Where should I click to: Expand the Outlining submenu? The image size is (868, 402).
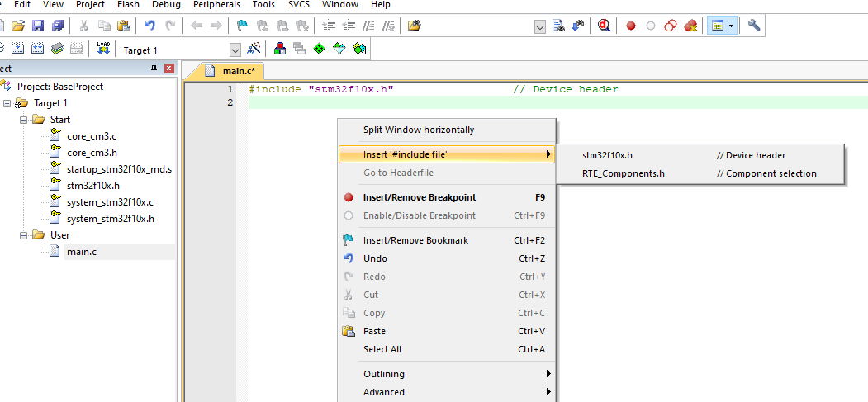[447, 374]
